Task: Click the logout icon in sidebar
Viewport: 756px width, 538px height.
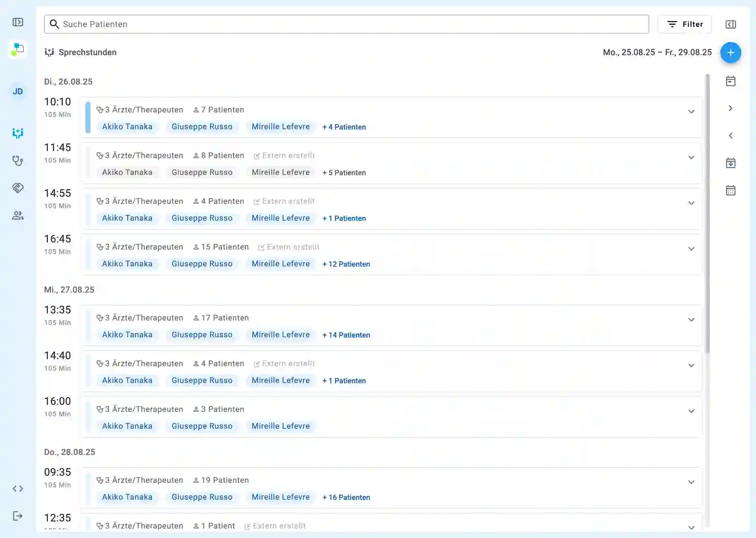Action: (x=18, y=516)
